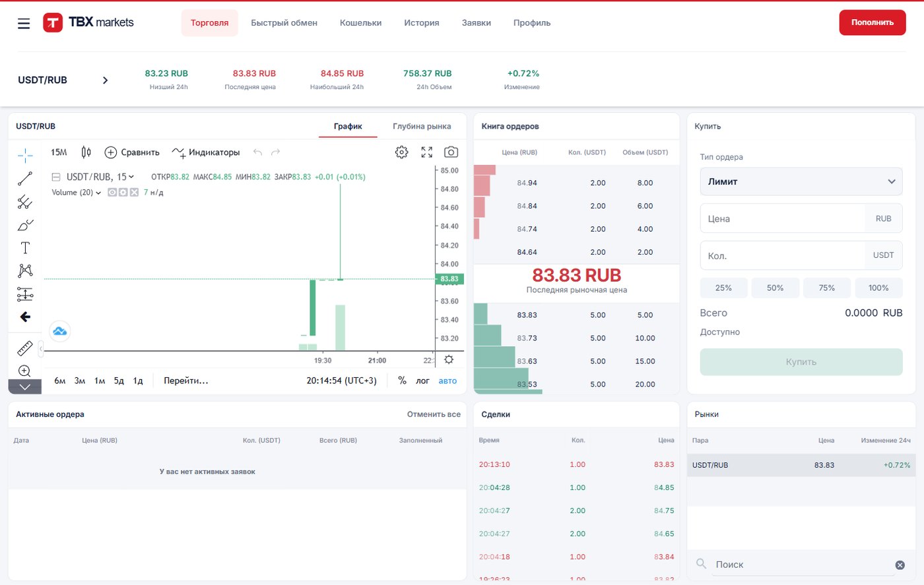Click the Поиск market search field

coord(802,565)
